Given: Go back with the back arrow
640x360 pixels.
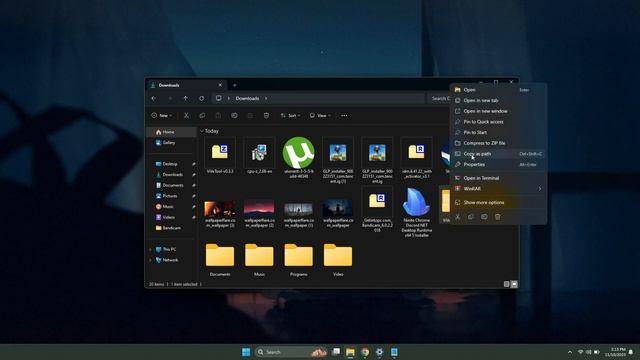Looking at the screenshot, I should [154, 98].
